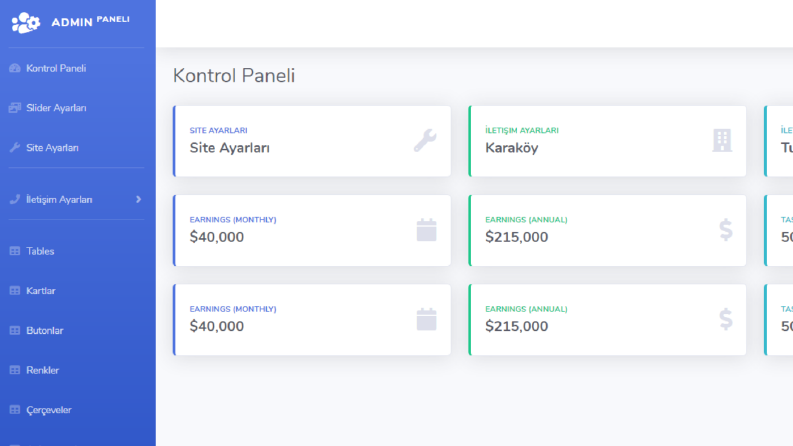This screenshot has width=793, height=446.
Task: Click the calendar icon in first Earnings (Monthly) card
Action: click(x=426, y=230)
